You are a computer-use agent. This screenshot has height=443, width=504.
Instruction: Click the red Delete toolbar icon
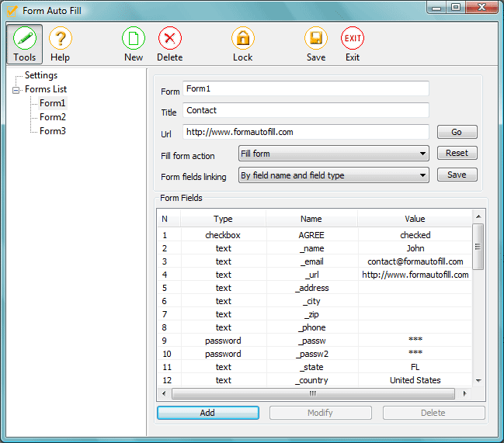click(170, 38)
